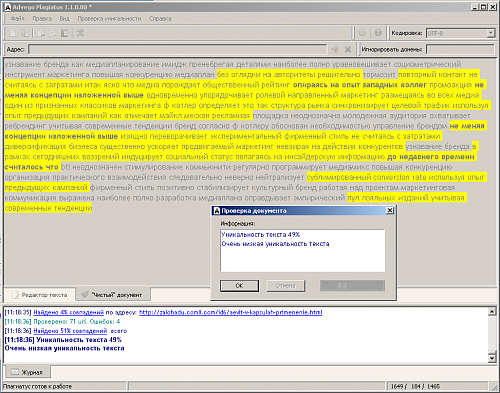The image size is (500, 393).
Task: Open the found match URL link in the log
Action: pyautogui.click(x=230, y=312)
